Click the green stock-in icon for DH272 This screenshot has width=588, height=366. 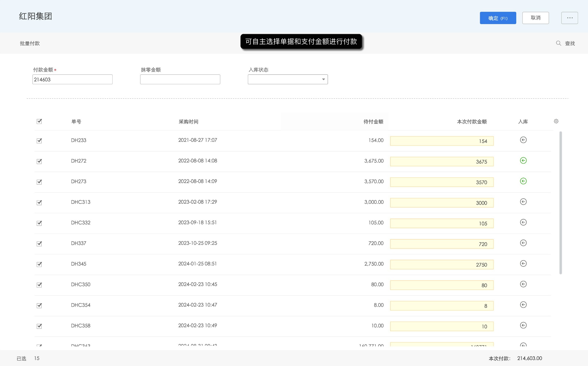523,161
